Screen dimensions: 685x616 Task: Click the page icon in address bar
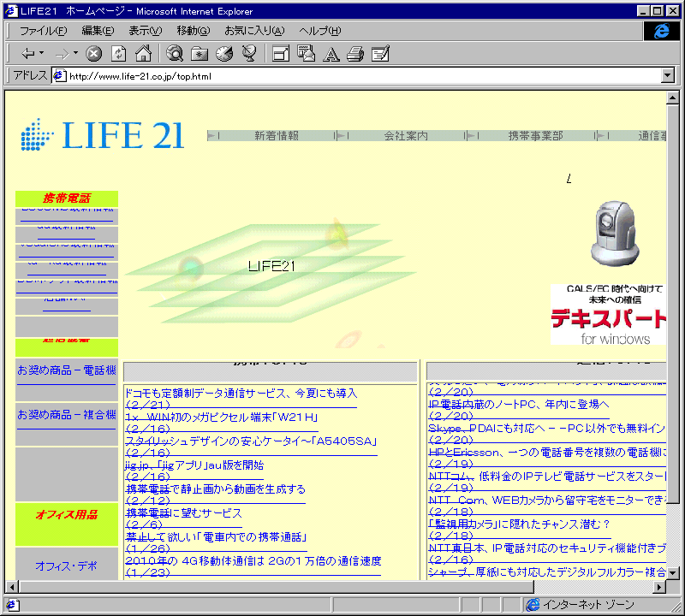tap(59, 76)
